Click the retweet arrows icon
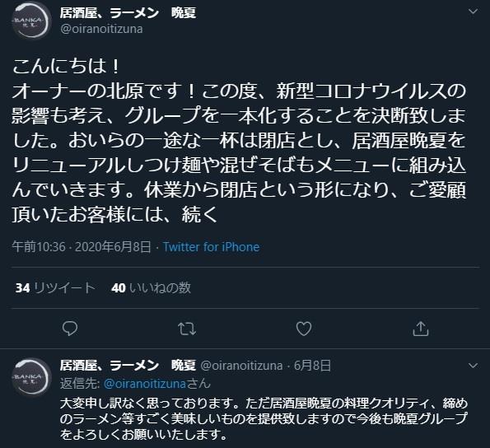 pos(187,329)
